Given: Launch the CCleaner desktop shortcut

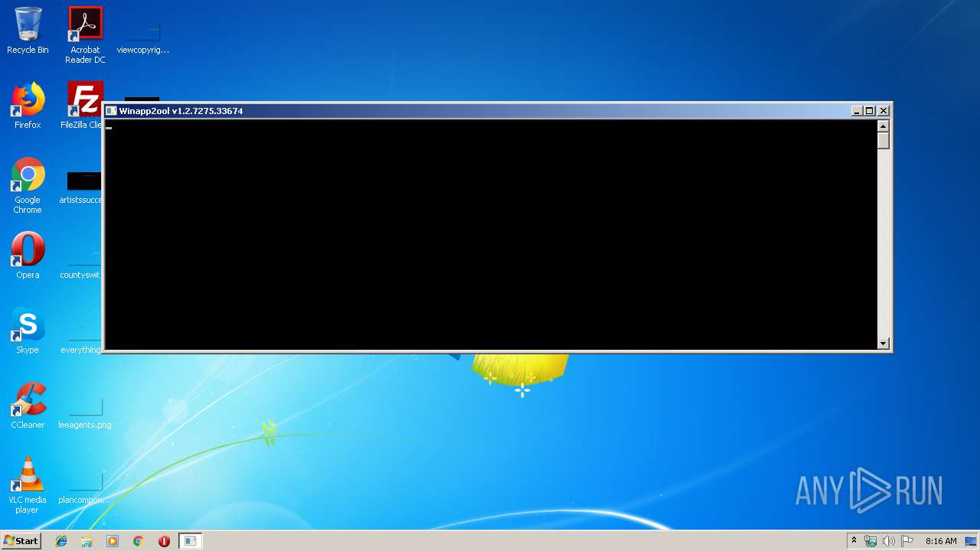Looking at the screenshot, I should [x=28, y=406].
